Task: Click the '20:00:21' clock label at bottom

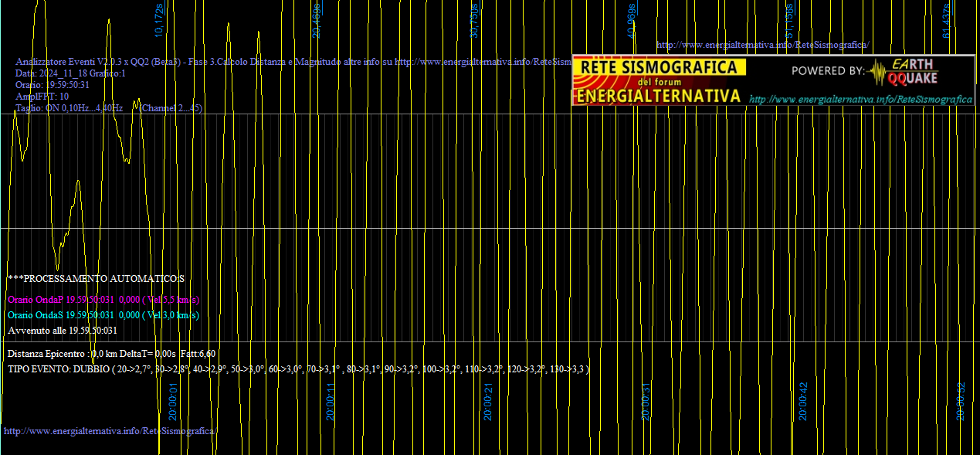Action: [x=488, y=402]
